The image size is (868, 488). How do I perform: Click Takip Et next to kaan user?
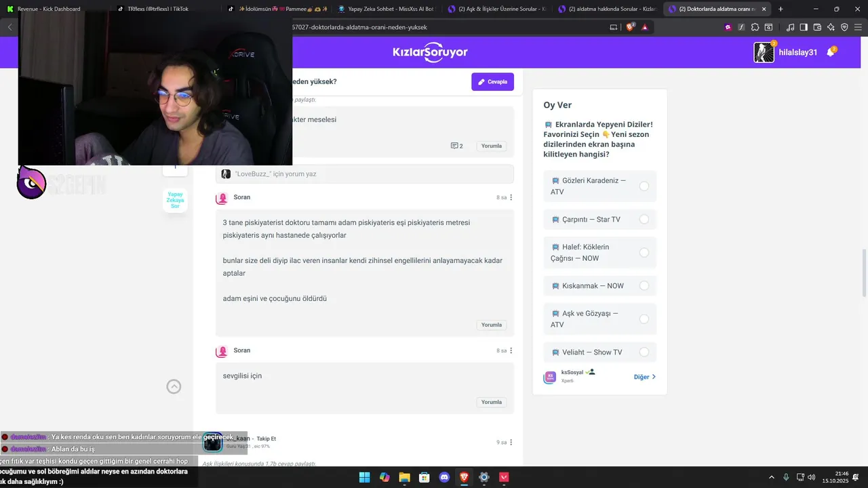266,439
